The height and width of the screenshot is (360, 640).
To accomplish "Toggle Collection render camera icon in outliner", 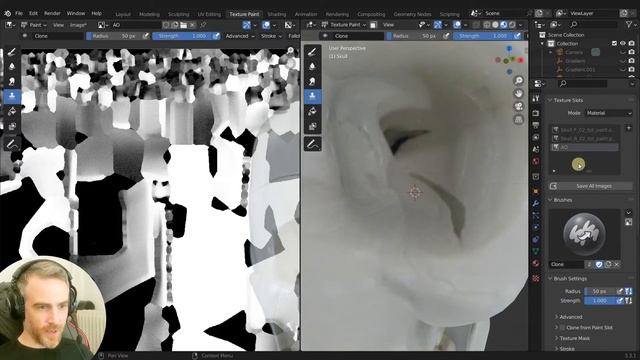I will pyautogui.click(x=631, y=43).
